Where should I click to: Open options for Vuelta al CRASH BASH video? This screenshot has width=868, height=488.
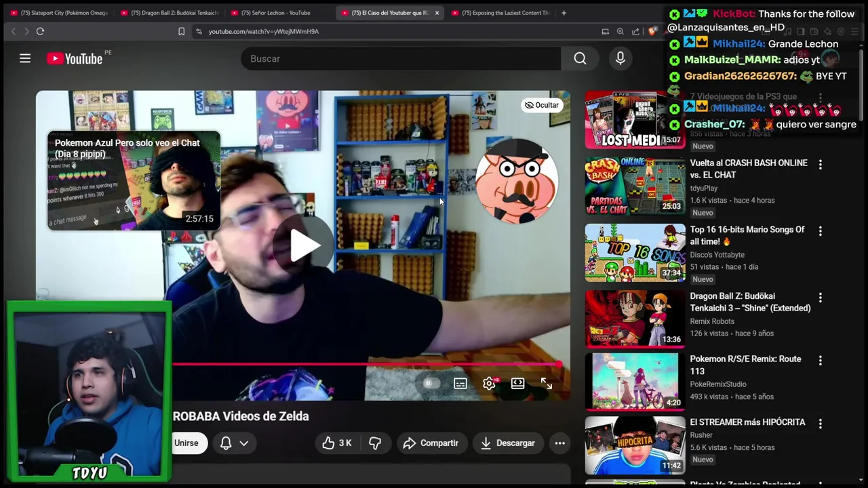pos(820,165)
